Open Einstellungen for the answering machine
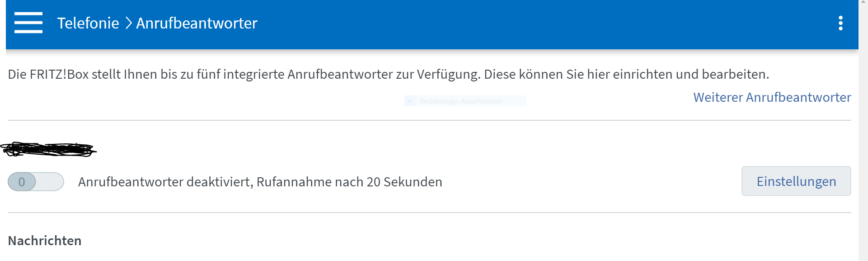 (796, 181)
